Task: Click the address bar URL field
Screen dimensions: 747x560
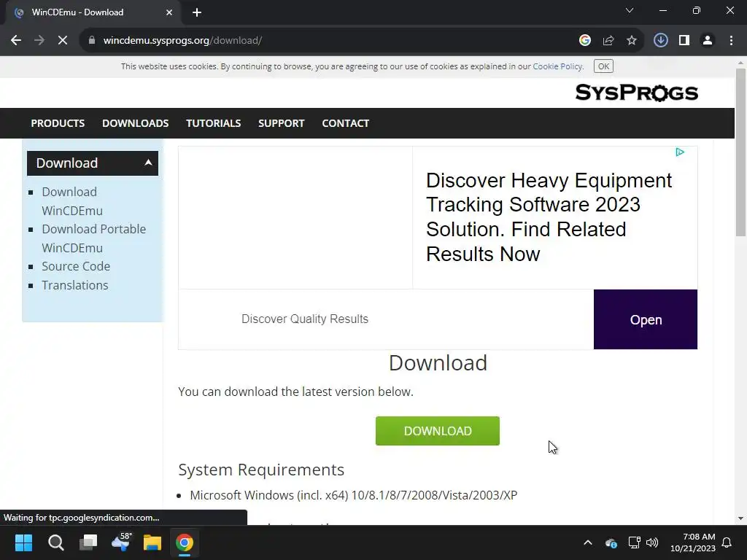Action: coord(329,41)
